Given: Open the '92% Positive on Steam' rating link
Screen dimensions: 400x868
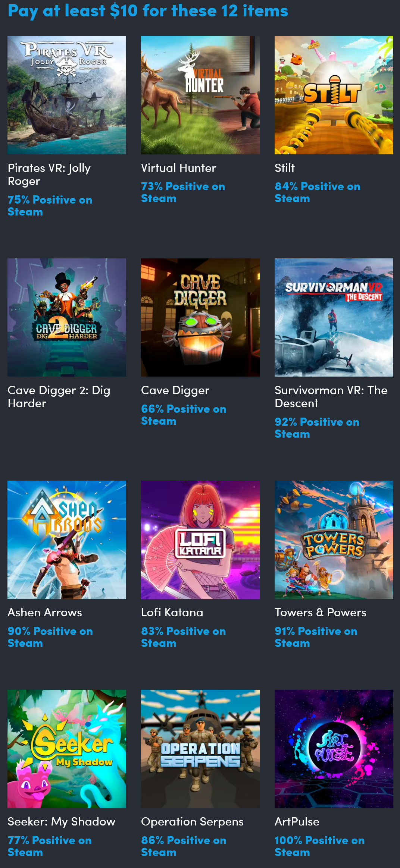Looking at the screenshot, I should [317, 428].
